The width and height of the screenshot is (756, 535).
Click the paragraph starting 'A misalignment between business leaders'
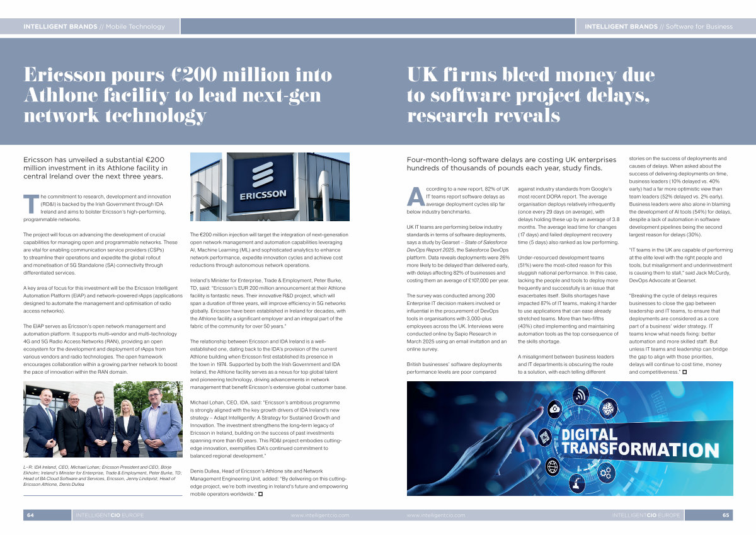[x=566, y=364]
